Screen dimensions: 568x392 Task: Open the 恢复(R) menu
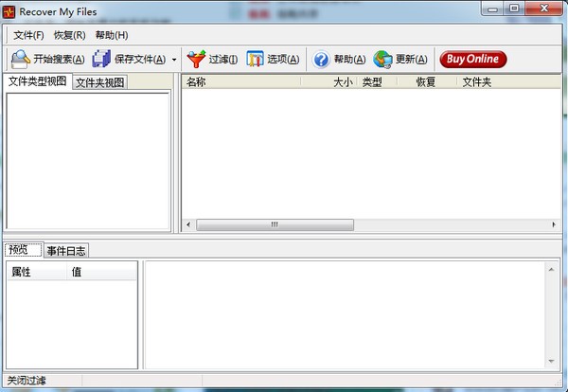pos(69,35)
